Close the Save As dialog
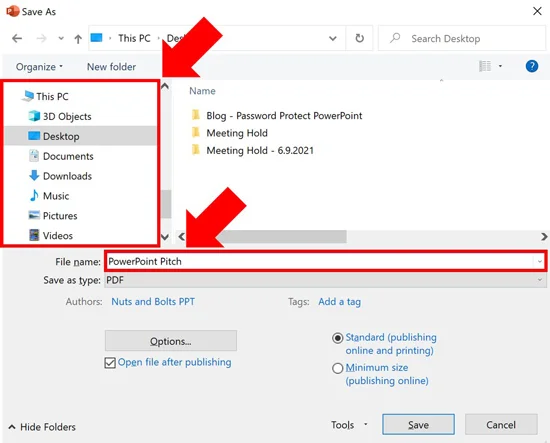Image resolution: width=550 pixels, height=443 pixels. coord(537,11)
